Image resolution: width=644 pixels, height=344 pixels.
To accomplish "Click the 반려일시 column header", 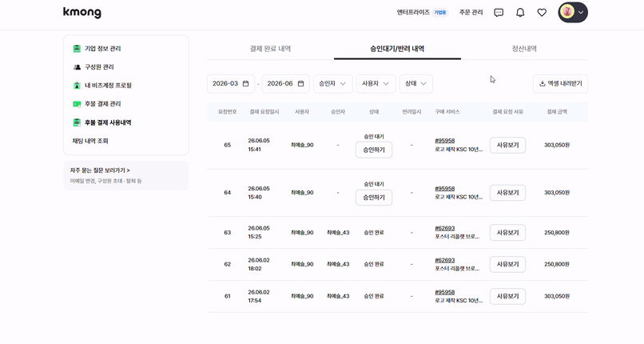I will [x=411, y=112].
